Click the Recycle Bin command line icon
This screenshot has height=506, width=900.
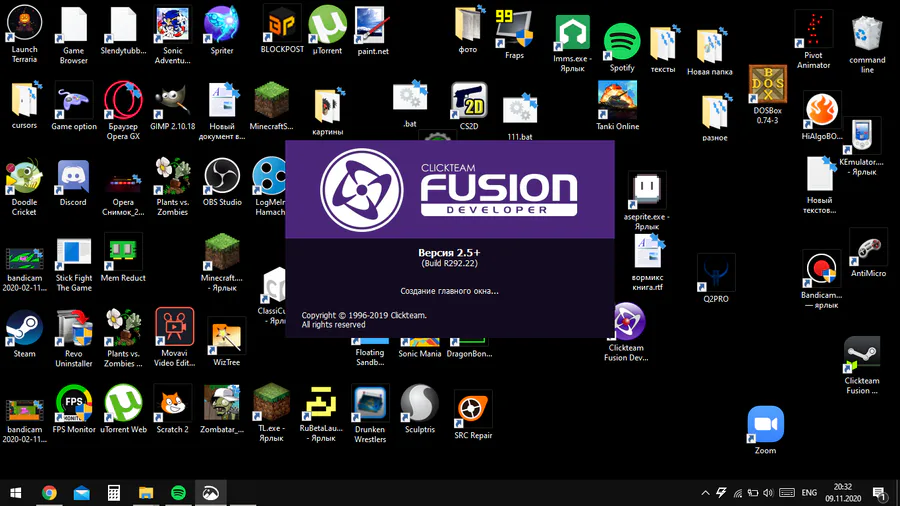pyautogui.click(x=867, y=33)
